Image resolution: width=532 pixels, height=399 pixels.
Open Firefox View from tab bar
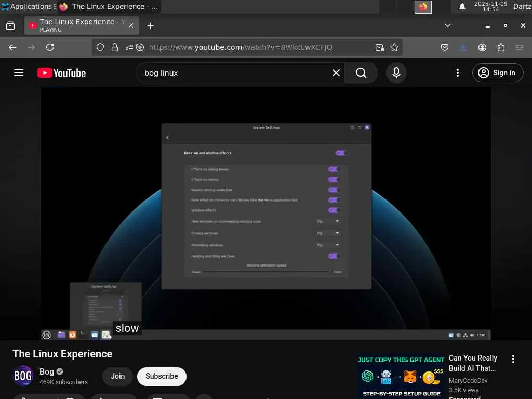coord(10,26)
